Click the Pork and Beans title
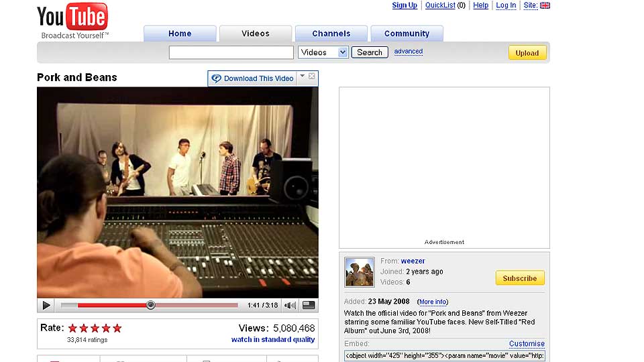This screenshot has width=644, height=362. pyautogui.click(x=76, y=78)
